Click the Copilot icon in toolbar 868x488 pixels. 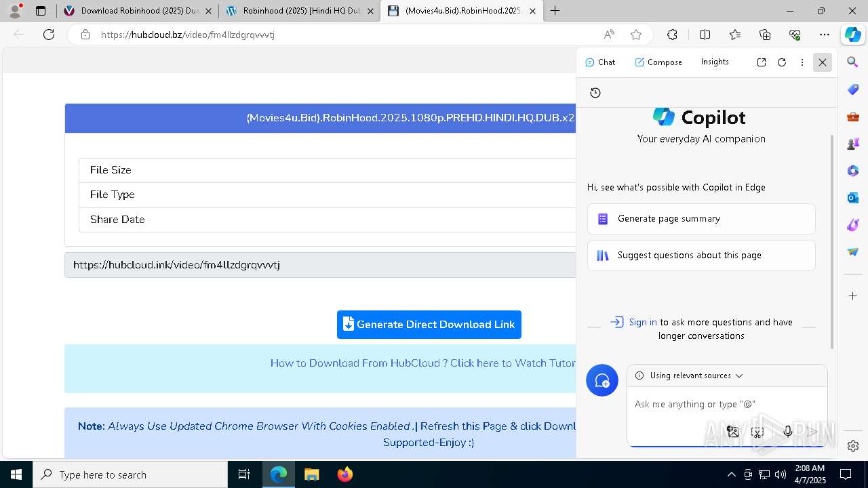tap(852, 35)
